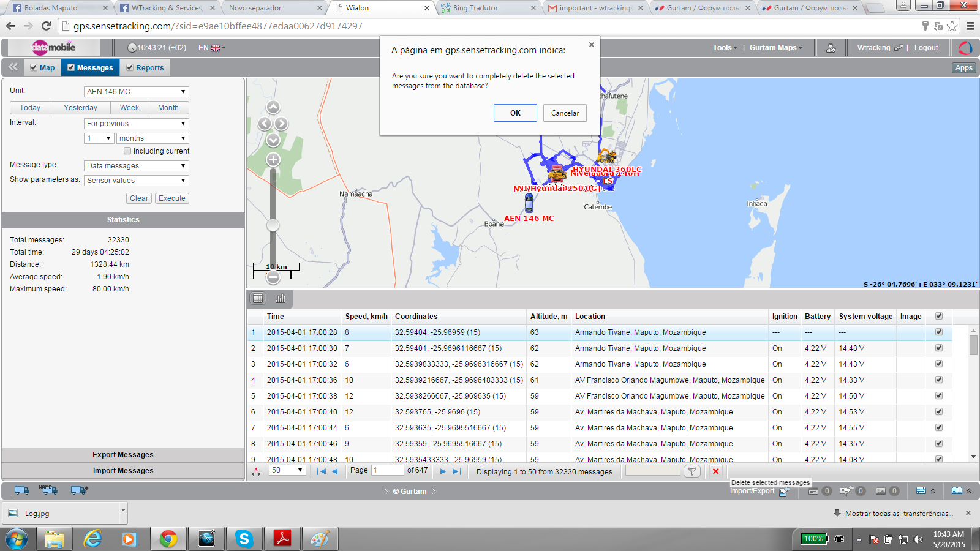Switch to chart view icon above table

coord(281,298)
